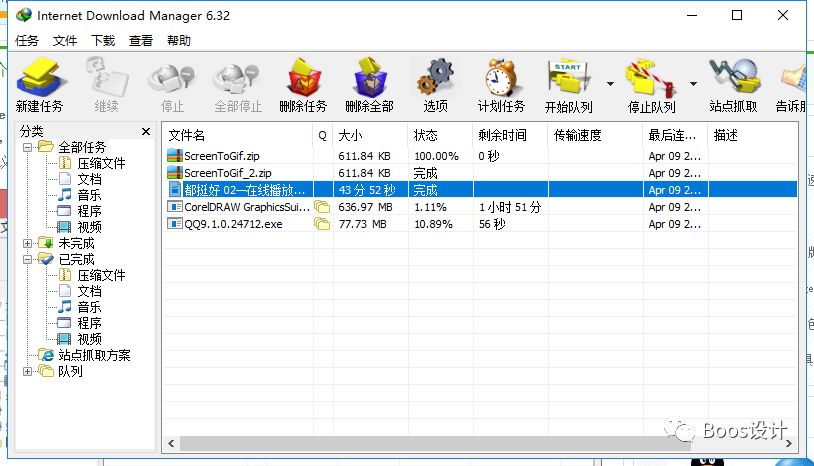This screenshot has width=814, height=466.
Task: Select 程序 under 全部任务
Action: pos(89,211)
